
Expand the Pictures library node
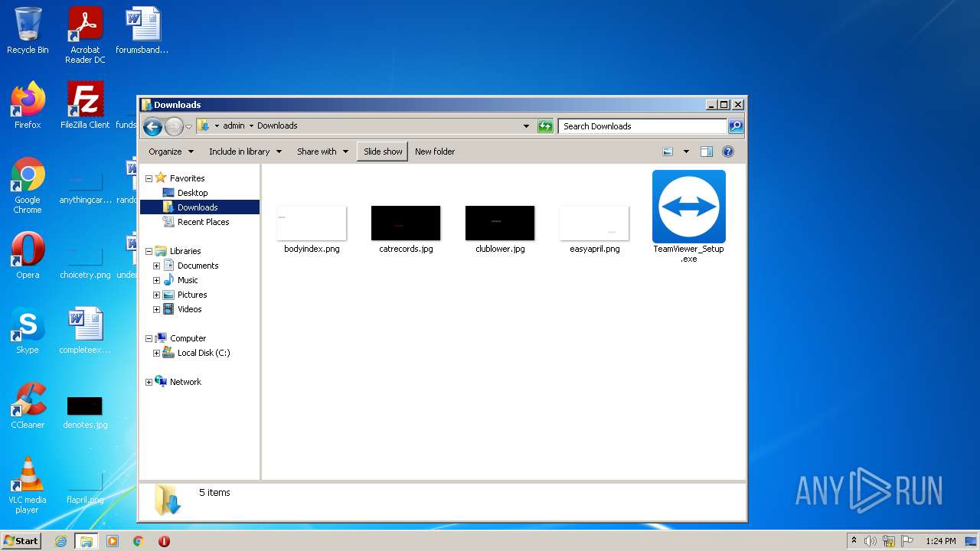point(156,295)
